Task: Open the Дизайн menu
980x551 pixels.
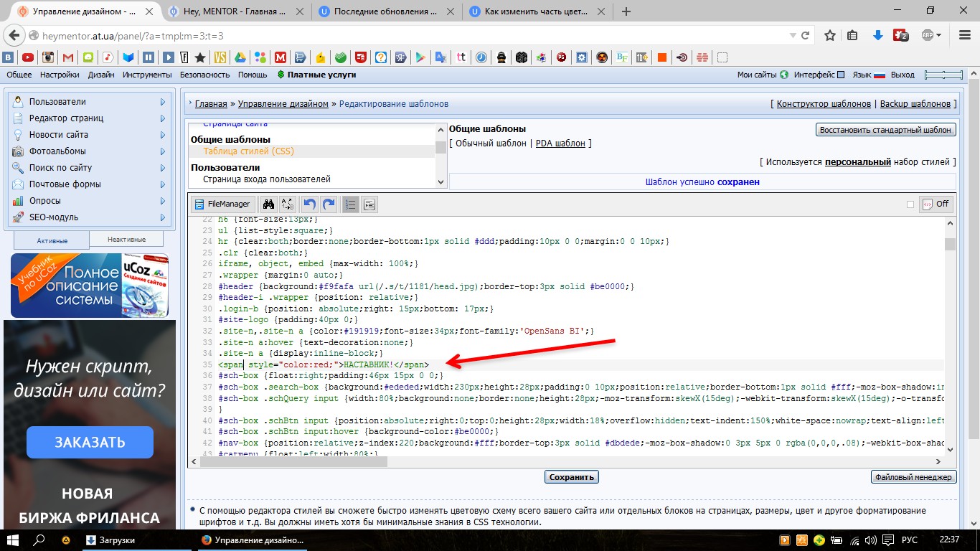Action: 101,75
